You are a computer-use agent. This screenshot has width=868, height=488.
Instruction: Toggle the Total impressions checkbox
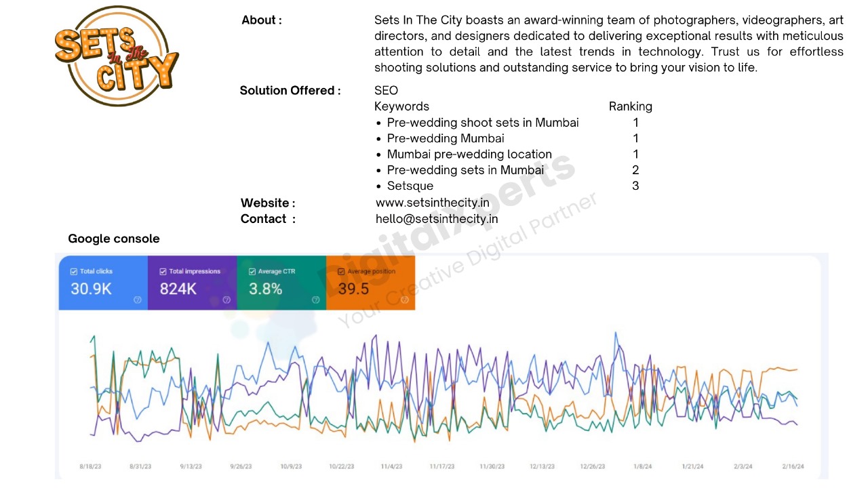coord(163,272)
